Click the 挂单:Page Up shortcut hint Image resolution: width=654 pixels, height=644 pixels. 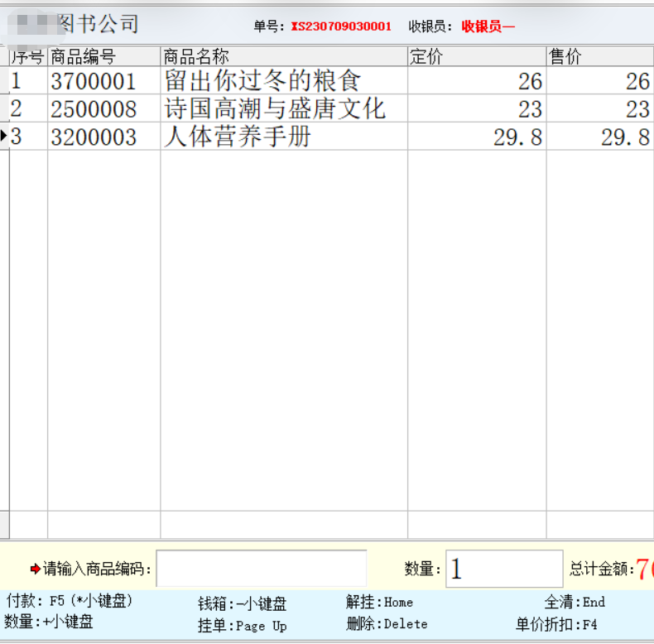click(x=242, y=626)
